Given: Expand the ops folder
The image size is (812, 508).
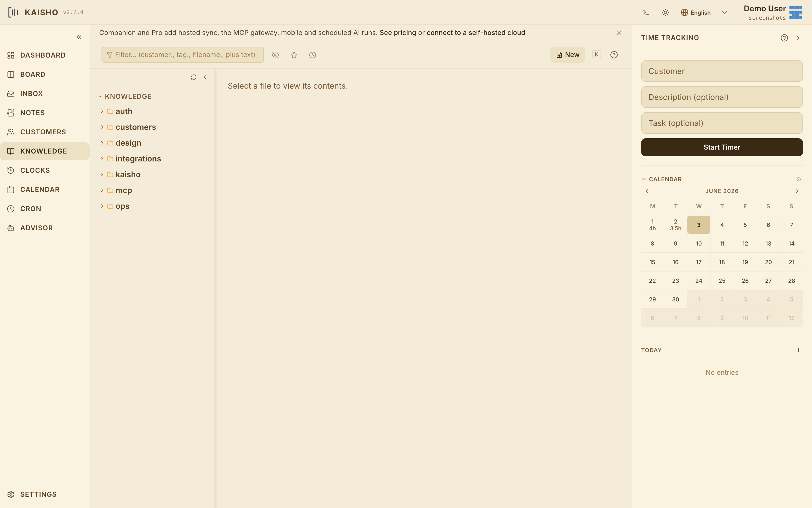Looking at the screenshot, I should point(102,206).
